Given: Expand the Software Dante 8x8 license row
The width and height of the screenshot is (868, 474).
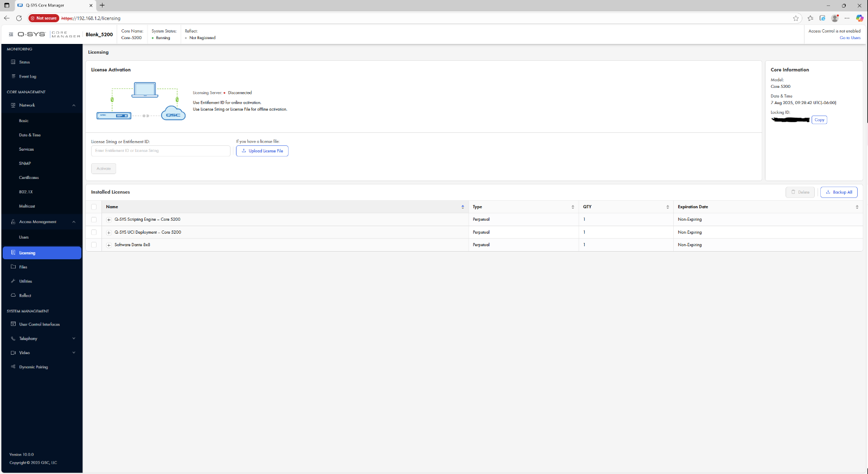Looking at the screenshot, I should coord(109,245).
